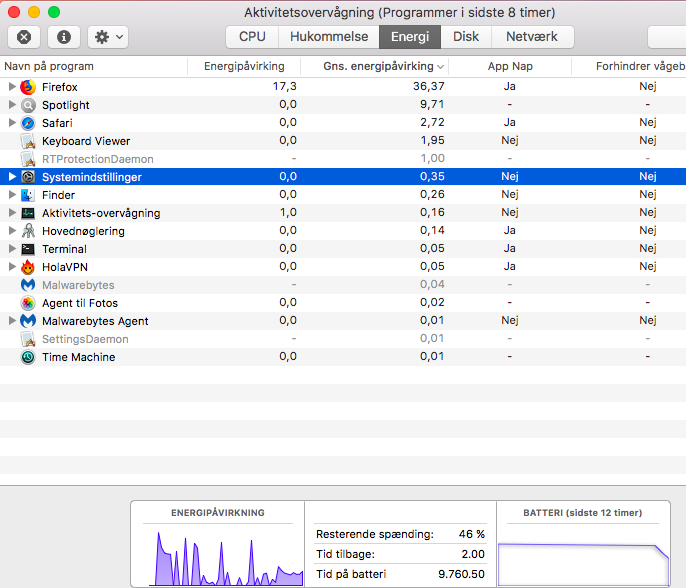The height and width of the screenshot is (588, 686).
Task: Sort by Energipåvirking column header
Action: pyautogui.click(x=244, y=66)
